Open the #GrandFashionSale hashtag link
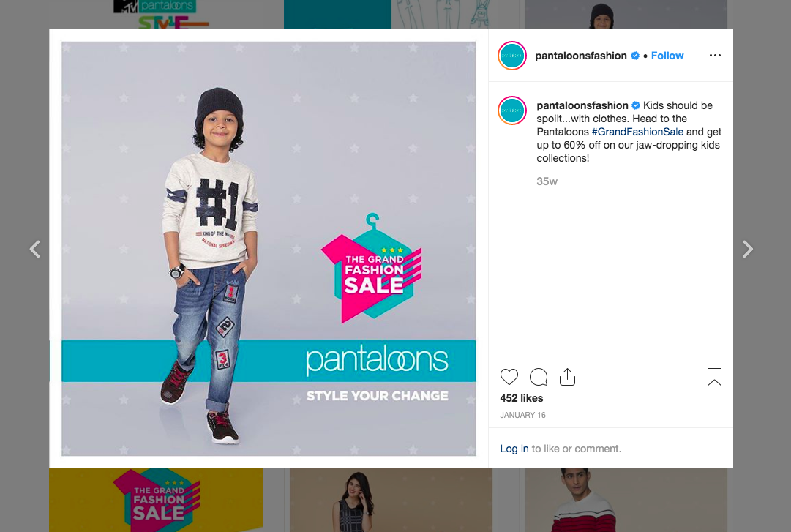Image resolution: width=791 pixels, height=532 pixels. tap(637, 132)
